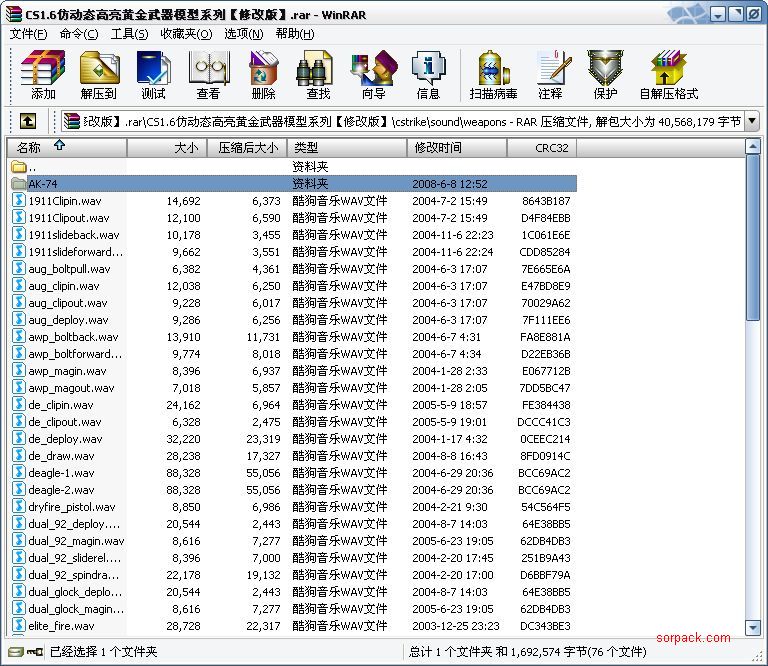Go up one folder level button

pyautogui.click(x=28, y=121)
